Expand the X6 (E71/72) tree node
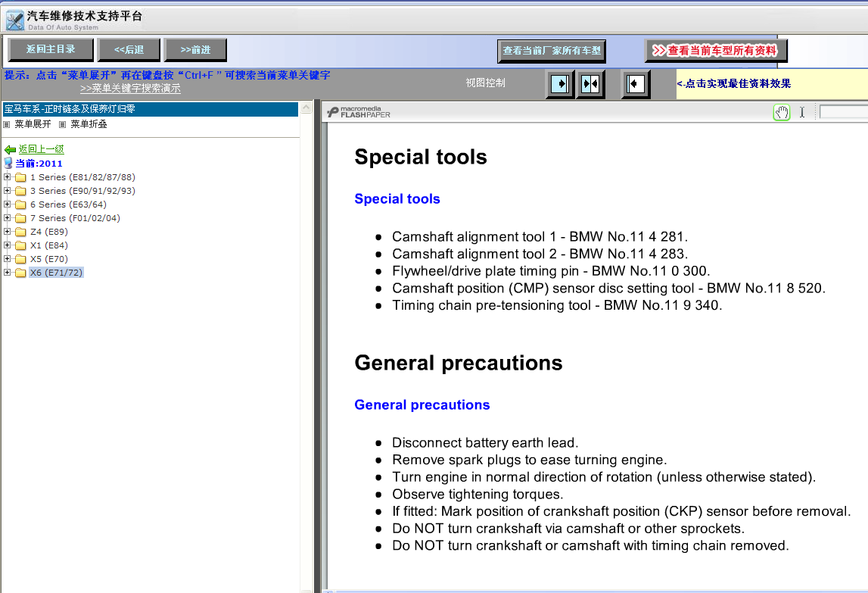This screenshot has width=868, height=593. coord(8,272)
